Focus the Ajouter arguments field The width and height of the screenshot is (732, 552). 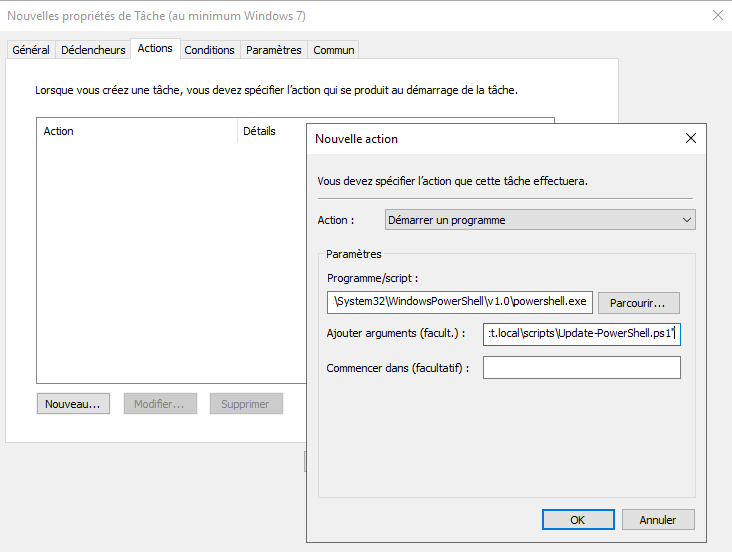tap(581, 334)
